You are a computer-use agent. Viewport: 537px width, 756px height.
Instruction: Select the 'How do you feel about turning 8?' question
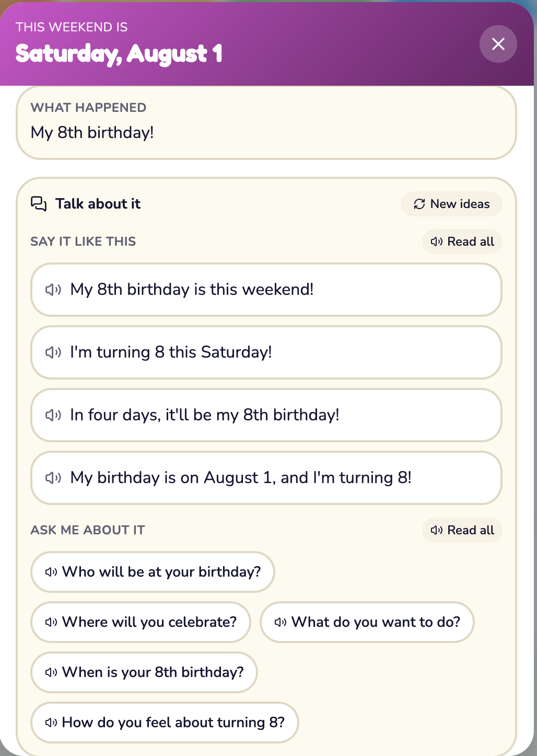click(x=165, y=723)
